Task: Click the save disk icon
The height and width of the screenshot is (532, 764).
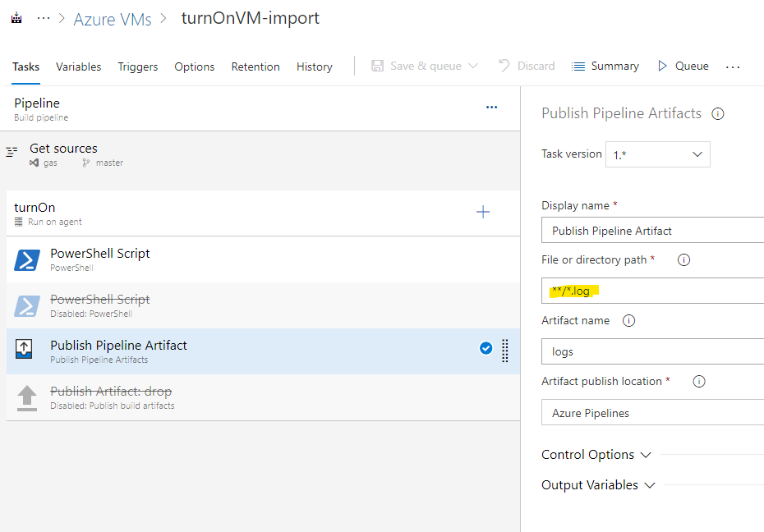Action: click(377, 66)
